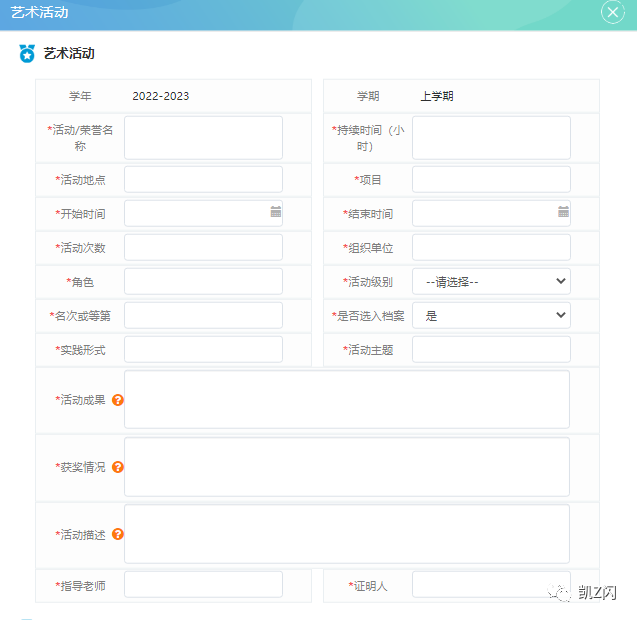Open the 活动级别 dropdown
This screenshot has height=620, width=637.
click(491, 282)
